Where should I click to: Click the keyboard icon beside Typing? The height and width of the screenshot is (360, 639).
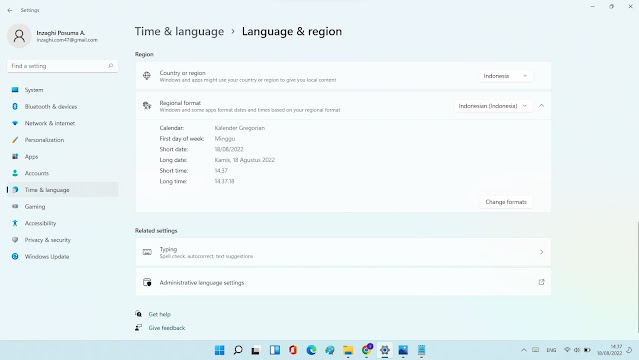click(147, 252)
